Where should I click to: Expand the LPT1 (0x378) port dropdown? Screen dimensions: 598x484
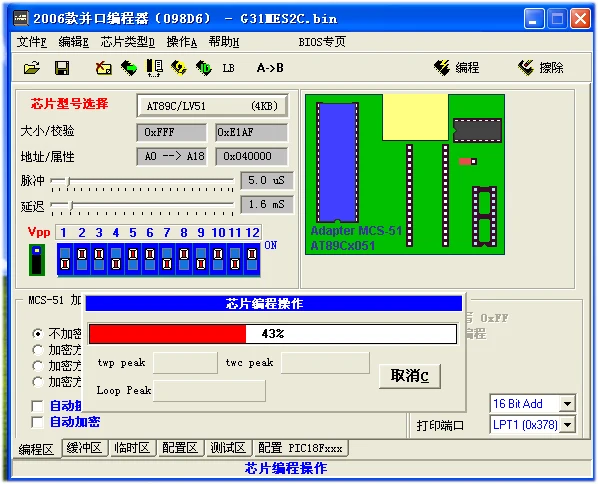tap(567, 425)
